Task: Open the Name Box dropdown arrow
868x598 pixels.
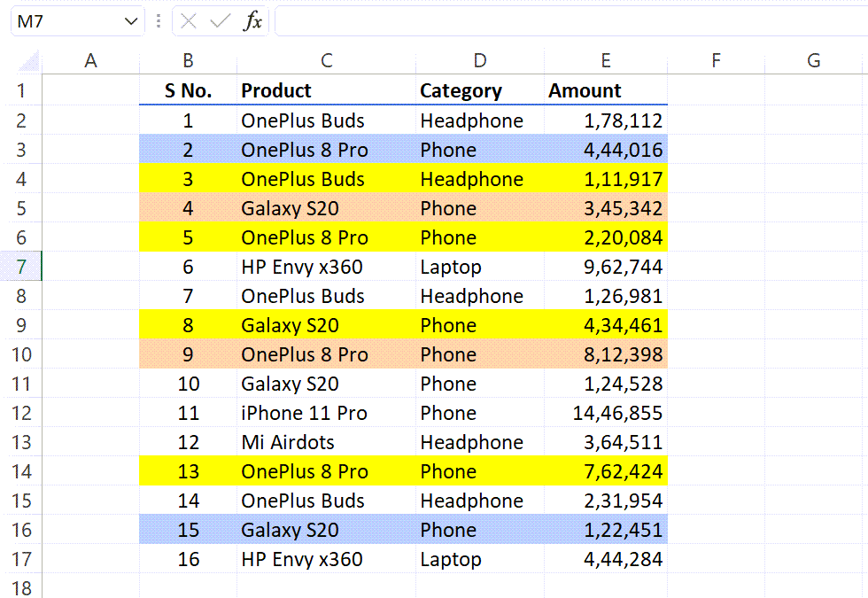Action: click(x=128, y=21)
